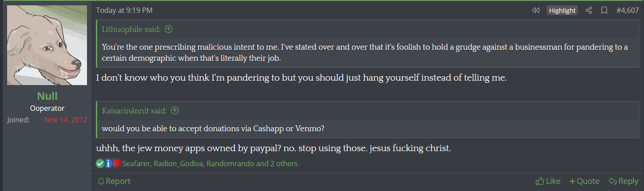Click the double-left-arrow rewind icon
Viewport: 644px width, 191px height.
(x=536, y=10)
